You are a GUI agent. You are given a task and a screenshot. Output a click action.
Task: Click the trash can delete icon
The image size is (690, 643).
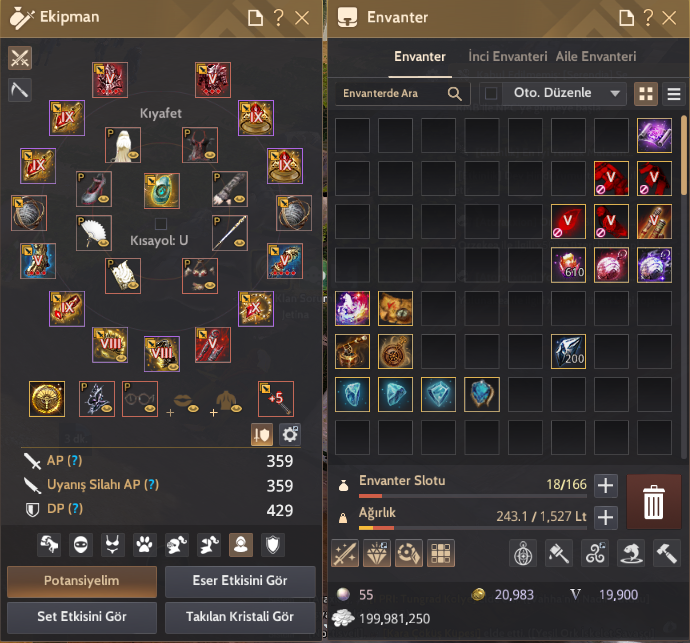point(653,502)
